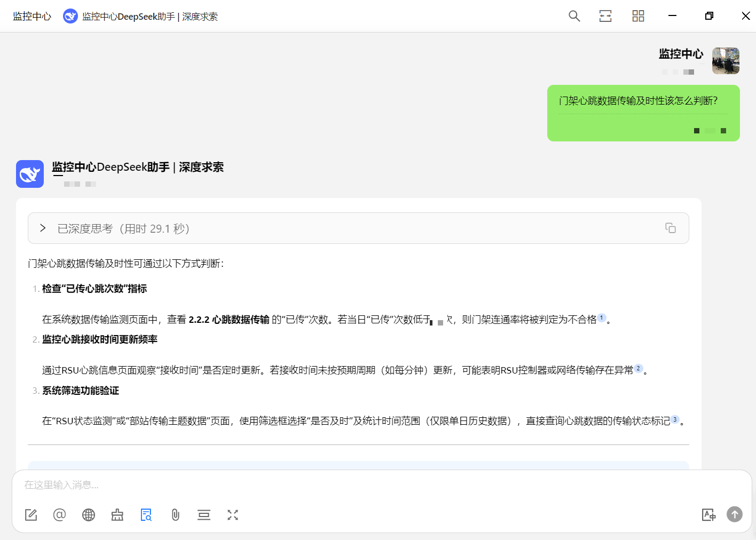This screenshot has height=540, width=756.
Task: Click the three-bar layout icon in input toolbar
Action: pos(204,515)
